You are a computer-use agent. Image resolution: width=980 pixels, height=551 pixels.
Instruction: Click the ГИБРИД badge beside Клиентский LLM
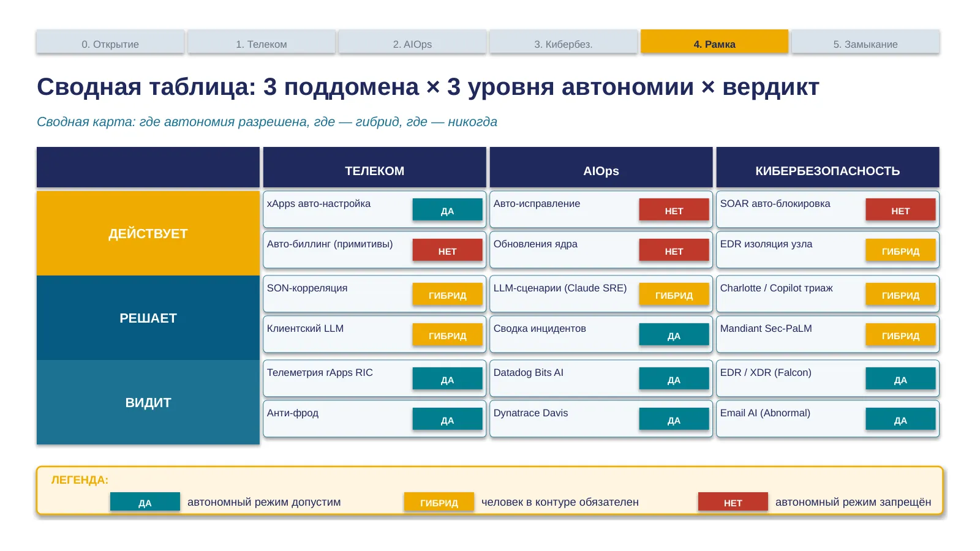[448, 335]
